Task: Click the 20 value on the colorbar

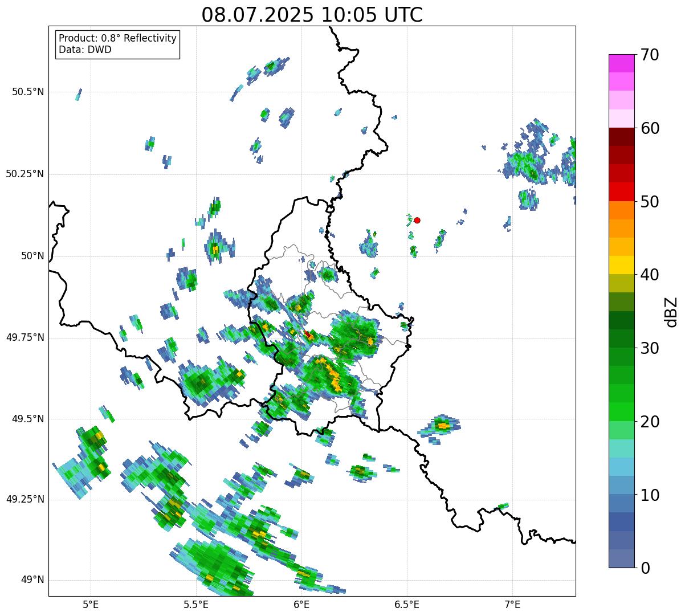Action: [x=650, y=422]
